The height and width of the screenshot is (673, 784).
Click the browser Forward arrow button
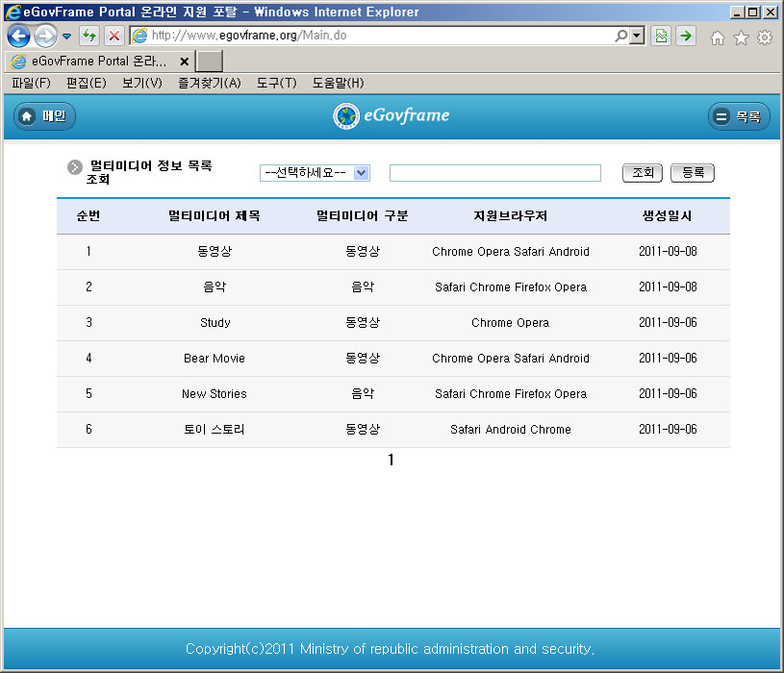(44, 37)
